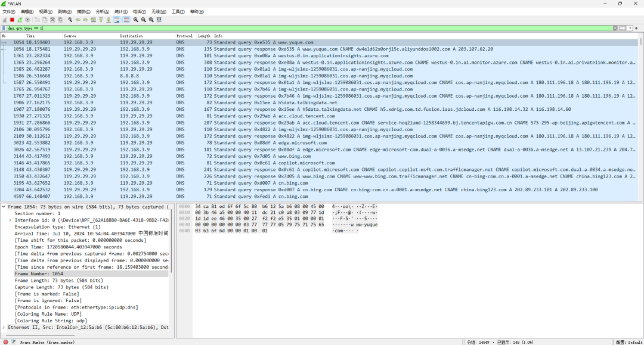Stop the running capture with red square
Image resolution: width=644 pixels, height=345 pixels.
[13, 20]
